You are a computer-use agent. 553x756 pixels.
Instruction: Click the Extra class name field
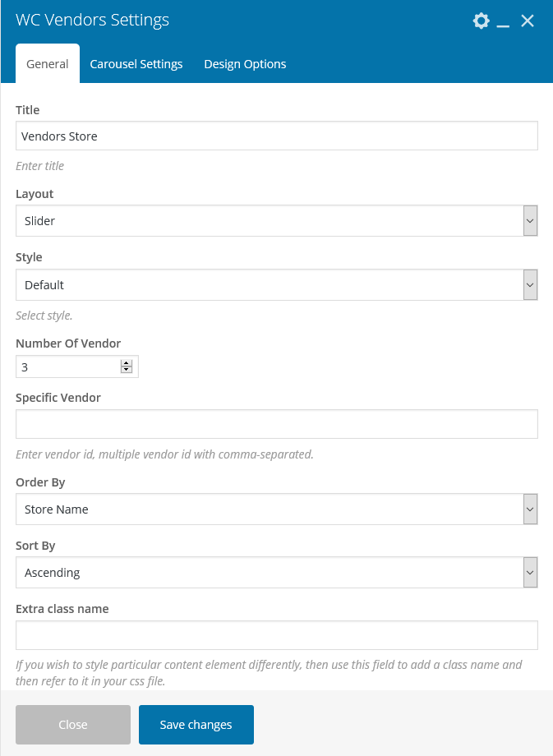click(276, 635)
